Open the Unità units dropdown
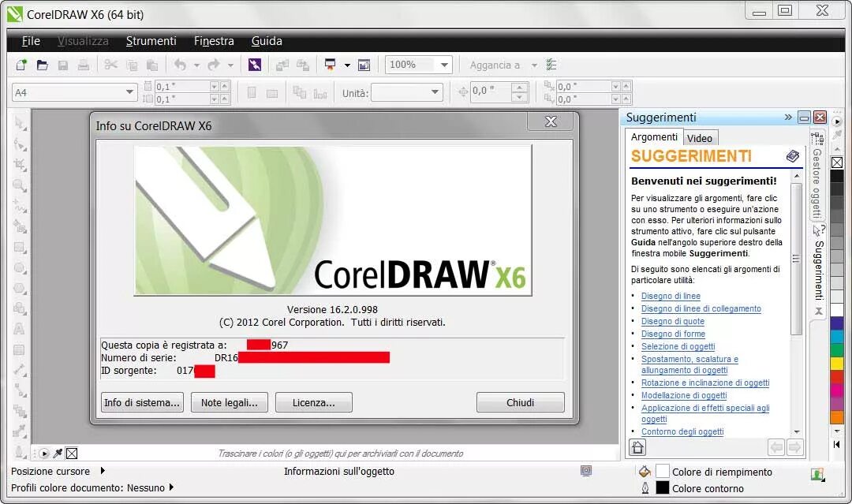This screenshot has height=504, width=852. [435, 92]
